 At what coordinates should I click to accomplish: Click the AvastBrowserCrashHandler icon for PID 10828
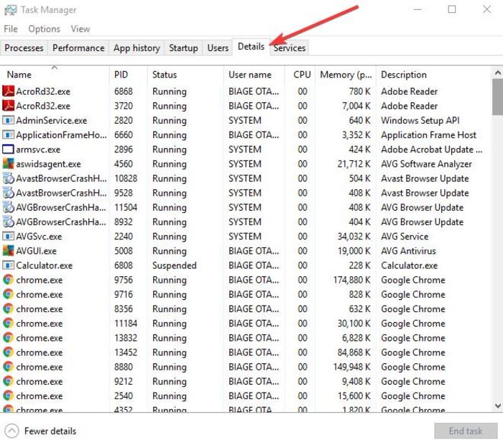coord(9,178)
